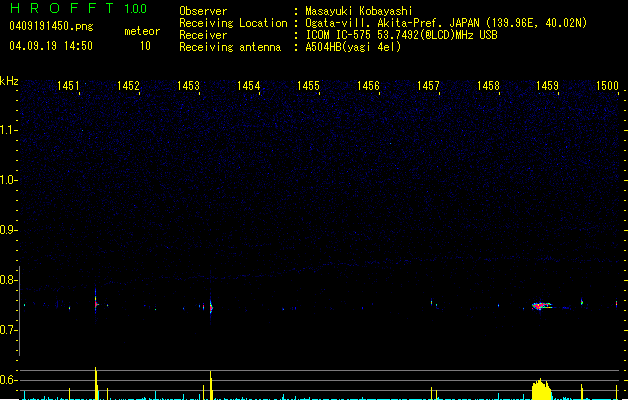The width and height of the screenshot is (629, 400).
Task: Click the 0.6 kHz frequency axis label
Action: (8, 380)
